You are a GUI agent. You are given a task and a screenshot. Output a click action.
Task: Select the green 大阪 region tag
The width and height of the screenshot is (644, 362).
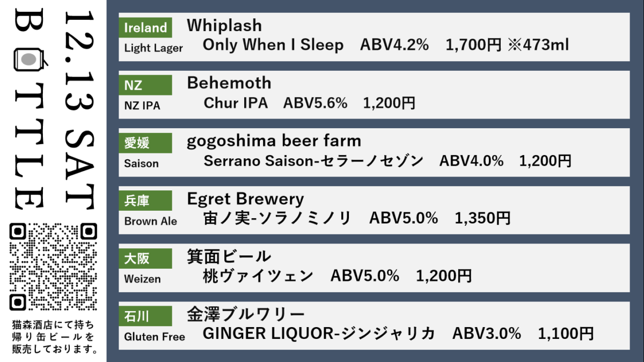coord(145,259)
